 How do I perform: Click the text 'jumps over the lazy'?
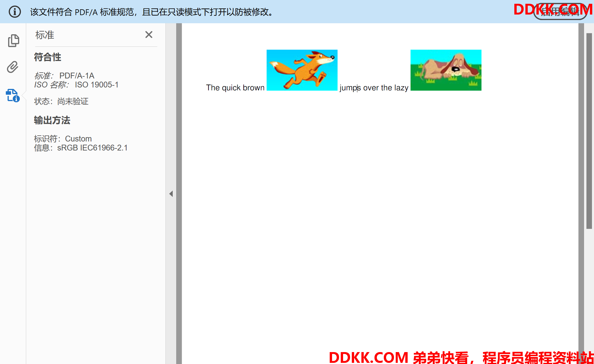point(374,88)
